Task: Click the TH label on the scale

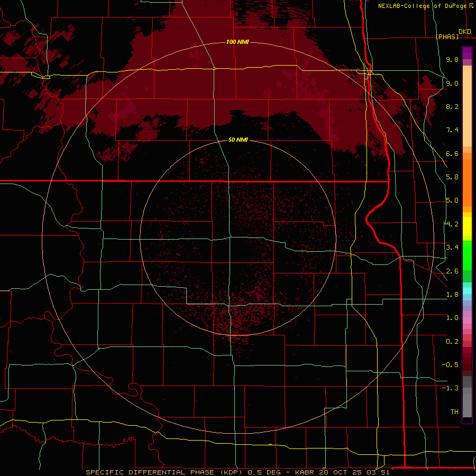Action: [x=454, y=412]
